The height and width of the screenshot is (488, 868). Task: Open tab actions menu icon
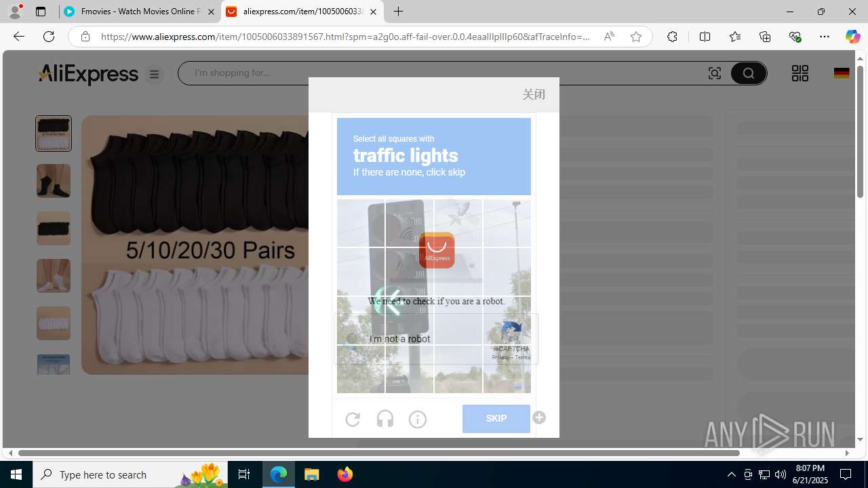click(x=41, y=12)
